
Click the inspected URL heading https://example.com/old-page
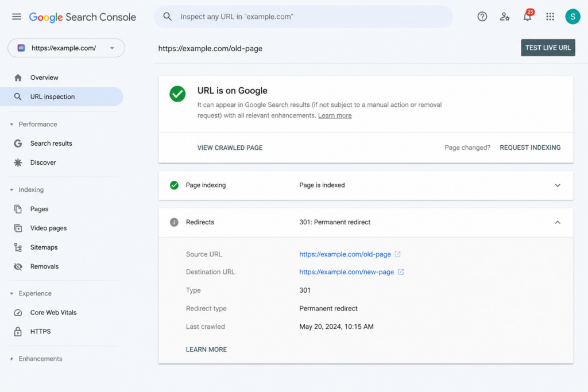click(x=210, y=48)
